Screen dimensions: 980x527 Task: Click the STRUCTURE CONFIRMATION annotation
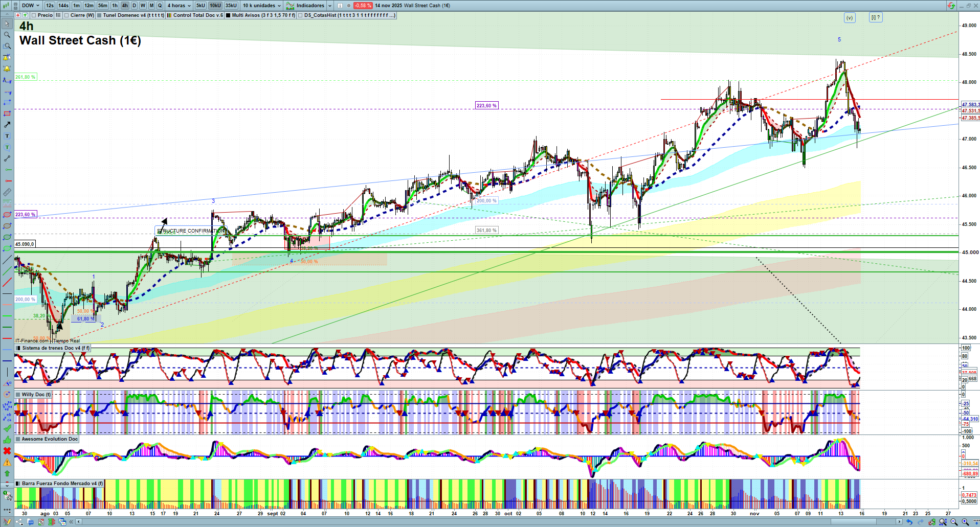tap(190, 231)
